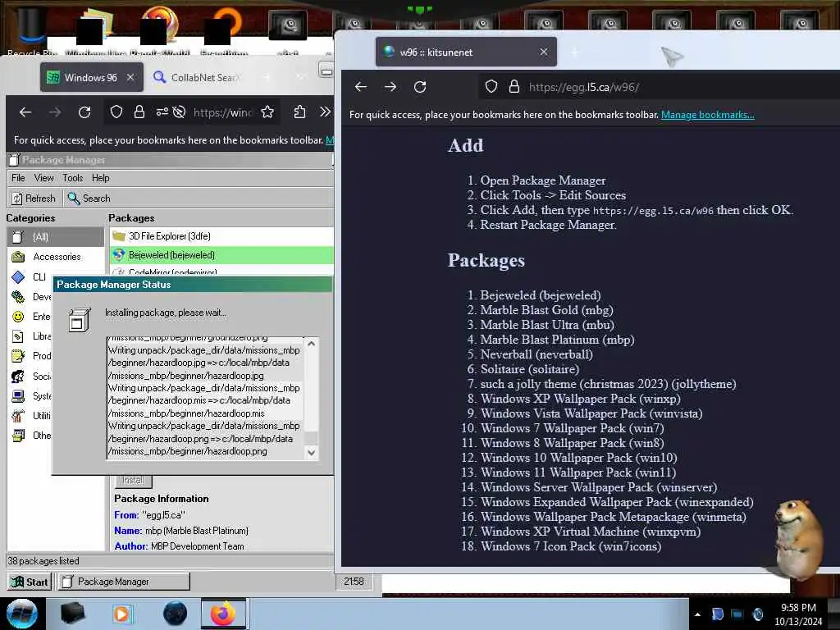840x630 pixels.
Task: Close the w96 :: kitsunenet tab
Action: click(544, 52)
